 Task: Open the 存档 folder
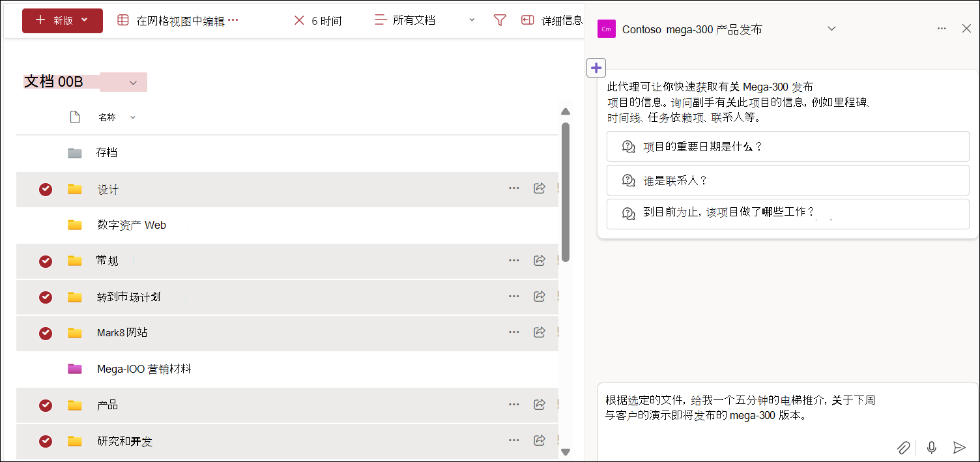107,153
